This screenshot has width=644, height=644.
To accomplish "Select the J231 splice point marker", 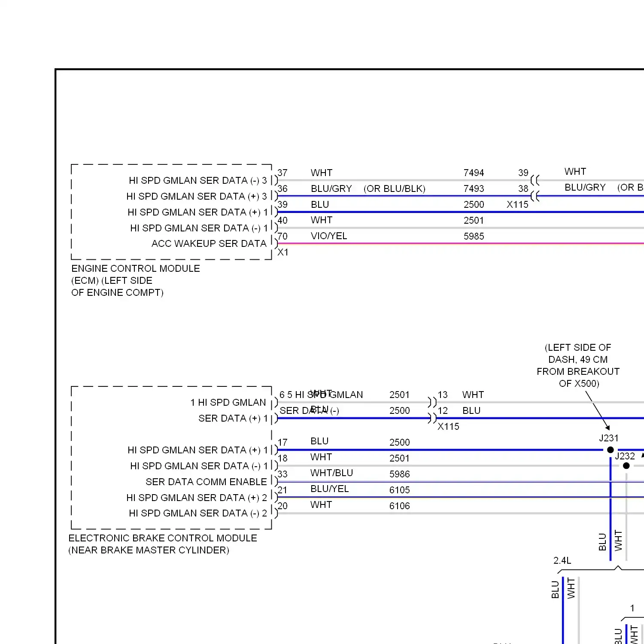I will click(x=610, y=450).
